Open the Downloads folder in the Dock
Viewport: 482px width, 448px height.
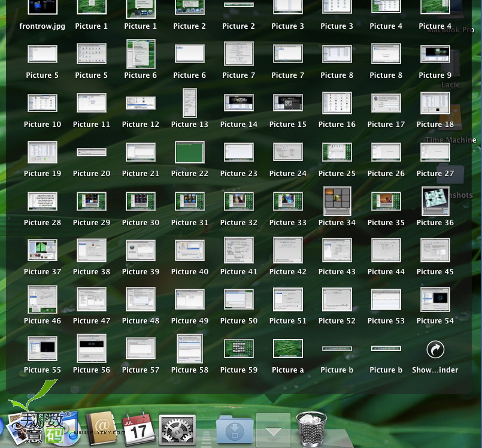(235, 429)
